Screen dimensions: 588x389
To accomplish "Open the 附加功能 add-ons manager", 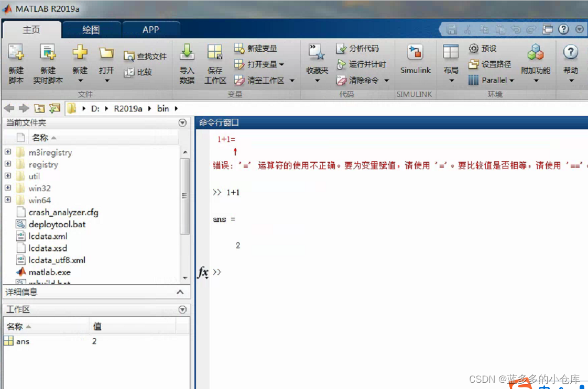I will pos(536,63).
